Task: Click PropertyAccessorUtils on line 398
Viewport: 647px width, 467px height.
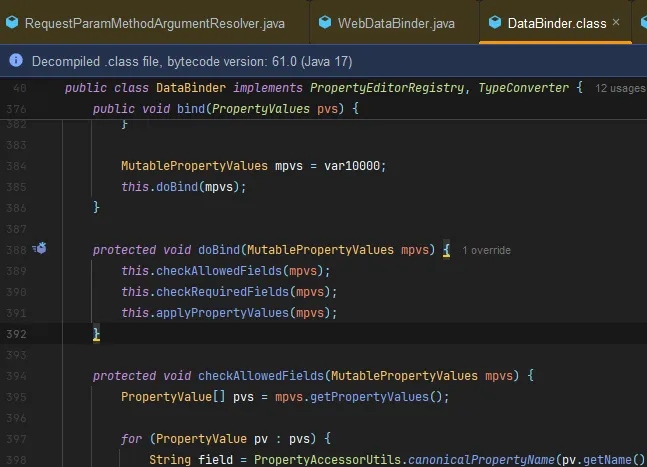Action: [x=327, y=460]
